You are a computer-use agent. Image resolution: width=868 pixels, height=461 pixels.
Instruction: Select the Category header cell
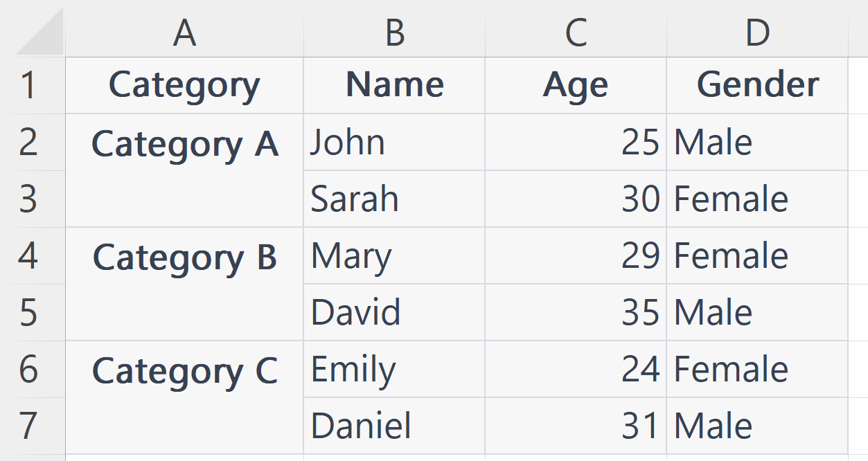[184, 84]
